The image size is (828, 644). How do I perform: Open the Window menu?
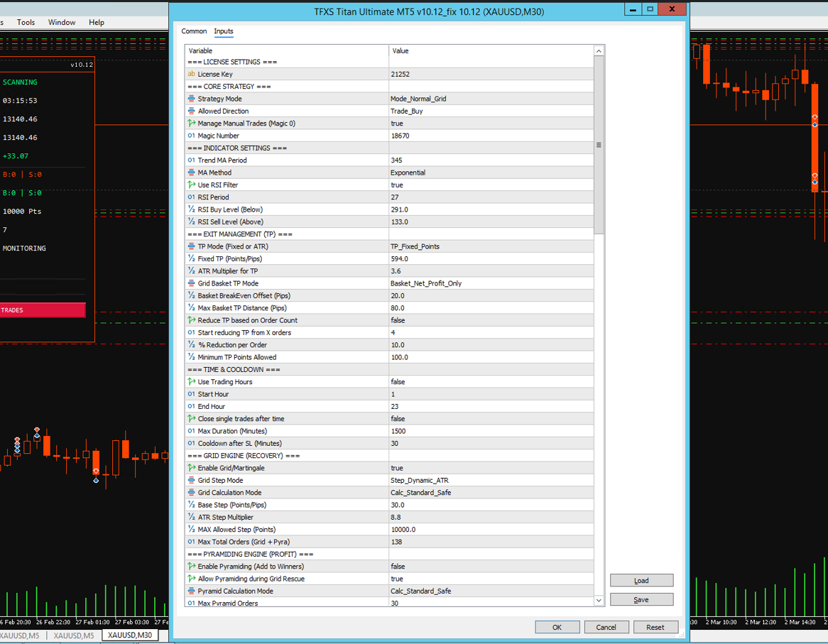(62, 22)
